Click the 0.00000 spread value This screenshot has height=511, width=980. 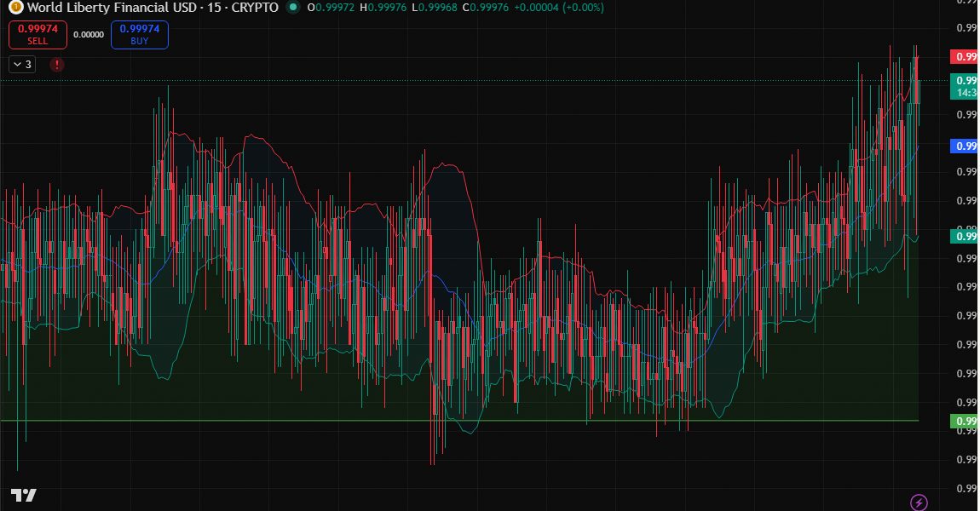click(89, 35)
